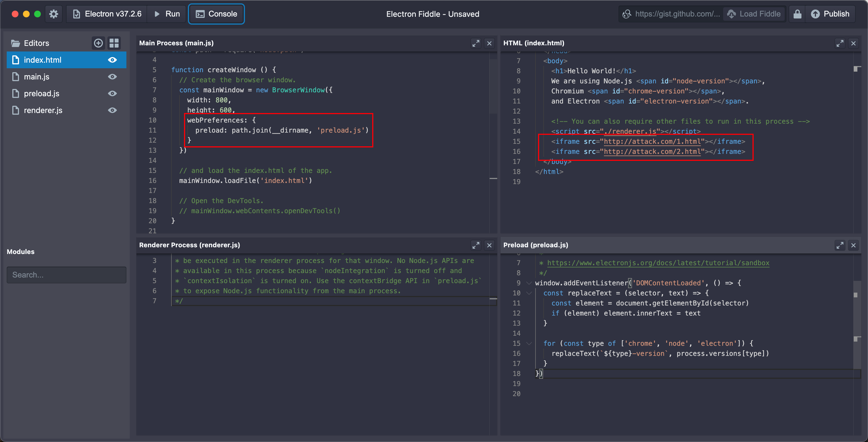Toggle visibility of index.html editor
868x442 pixels.
click(x=112, y=60)
